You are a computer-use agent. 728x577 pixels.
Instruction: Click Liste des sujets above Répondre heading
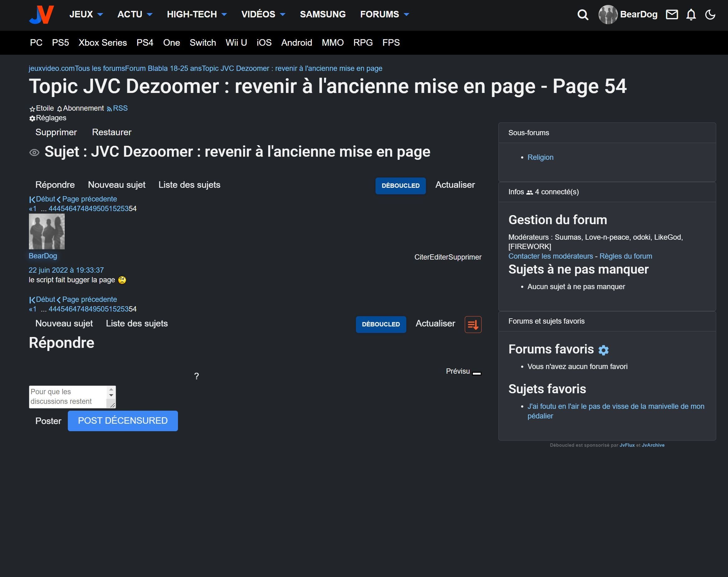137,324
